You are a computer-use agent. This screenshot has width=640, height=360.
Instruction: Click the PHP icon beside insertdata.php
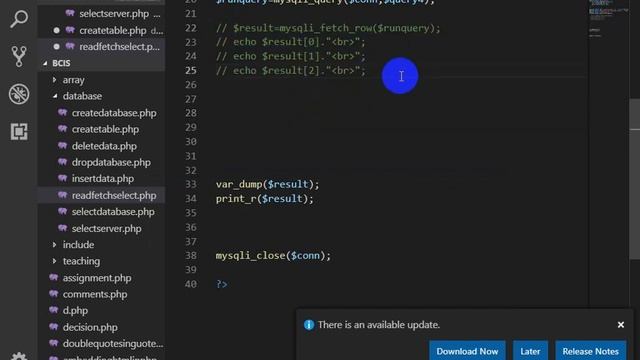(62, 178)
